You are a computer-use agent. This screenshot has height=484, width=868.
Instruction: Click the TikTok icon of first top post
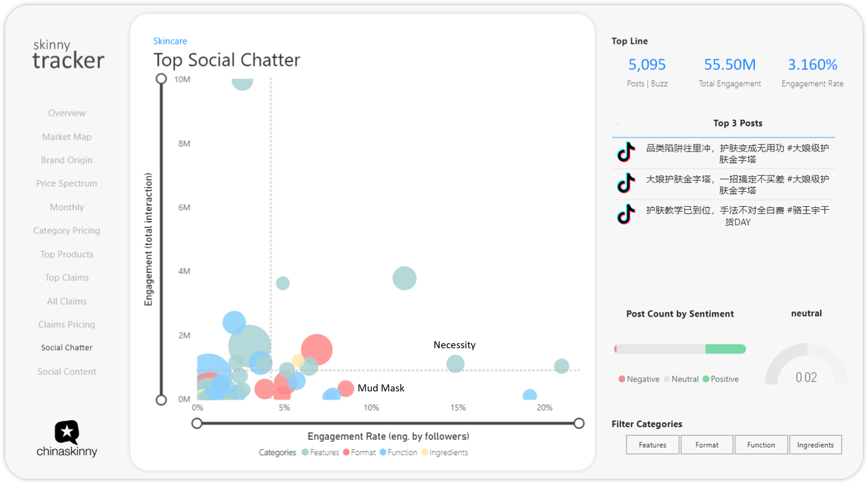pos(626,152)
